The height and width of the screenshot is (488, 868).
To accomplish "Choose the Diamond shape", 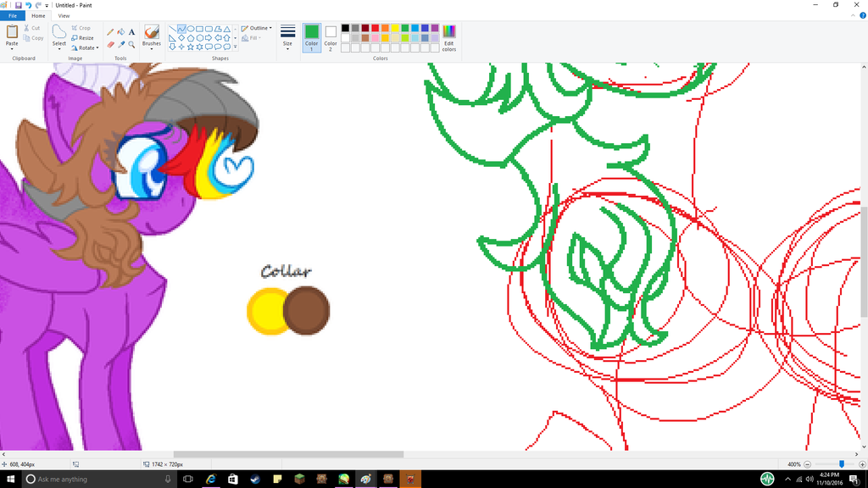I will 181,38.
